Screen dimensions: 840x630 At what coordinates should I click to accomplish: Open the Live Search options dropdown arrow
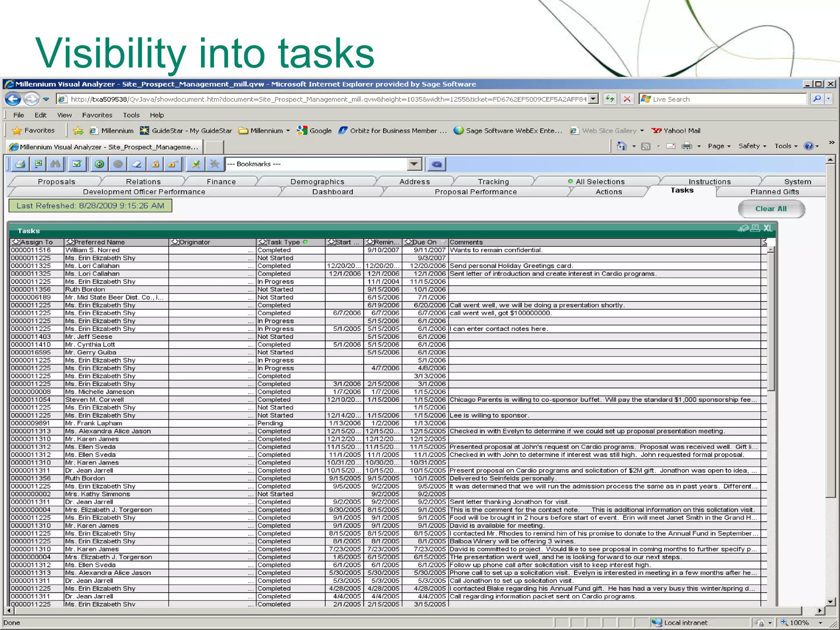click(x=829, y=99)
